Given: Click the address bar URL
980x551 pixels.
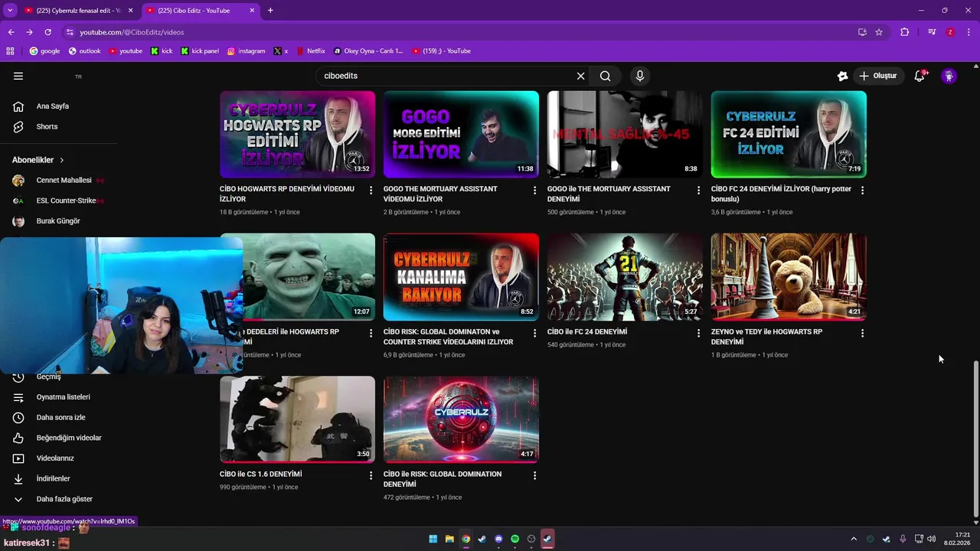Looking at the screenshot, I should (x=132, y=32).
